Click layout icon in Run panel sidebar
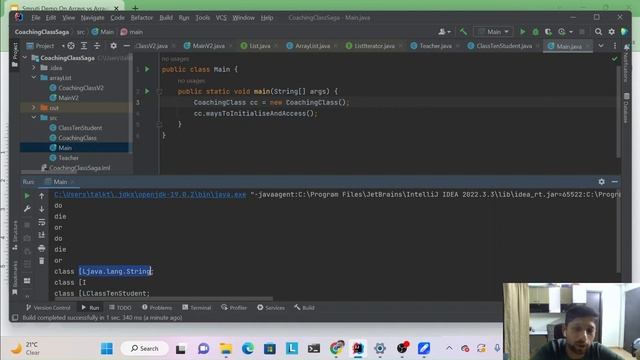The height and width of the screenshot is (360, 640). [x=27, y=281]
